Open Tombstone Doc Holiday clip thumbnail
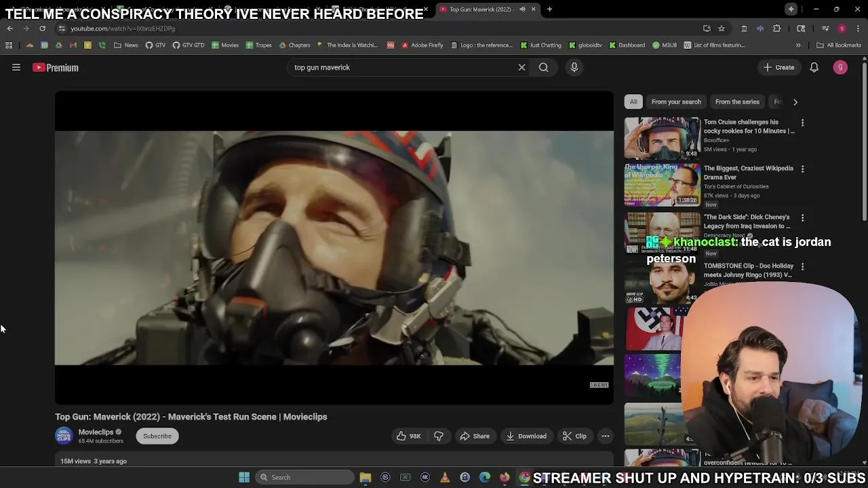This screenshot has width=868, height=488. (662, 281)
